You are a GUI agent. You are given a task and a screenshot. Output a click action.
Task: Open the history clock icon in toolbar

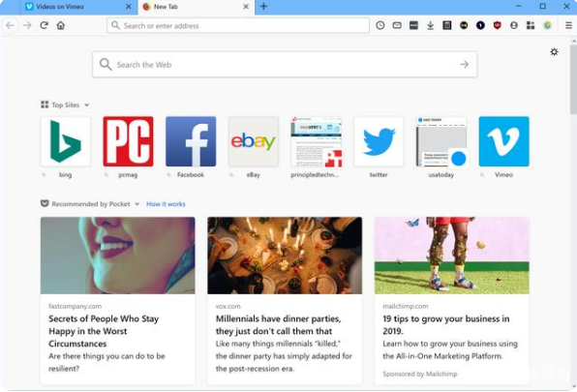380,25
